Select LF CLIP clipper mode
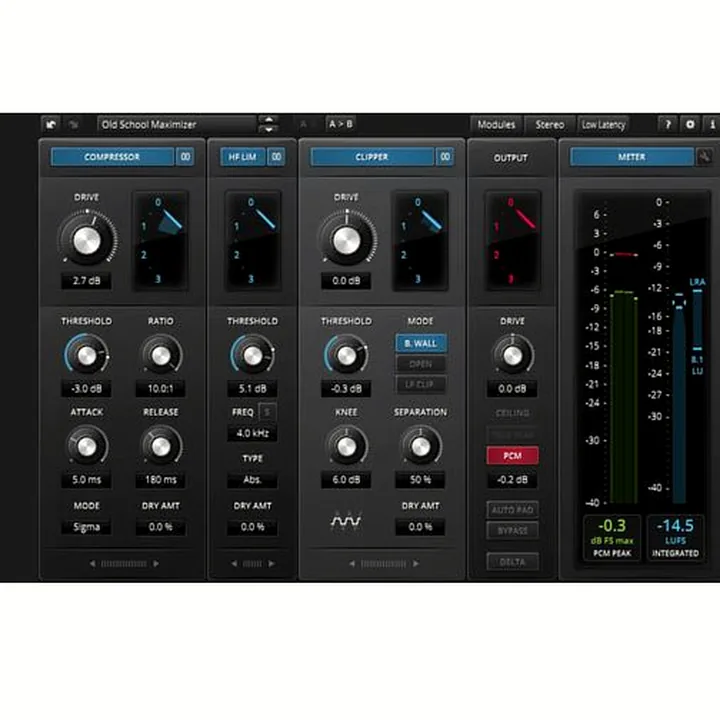The width and height of the screenshot is (720, 720). 420,384
